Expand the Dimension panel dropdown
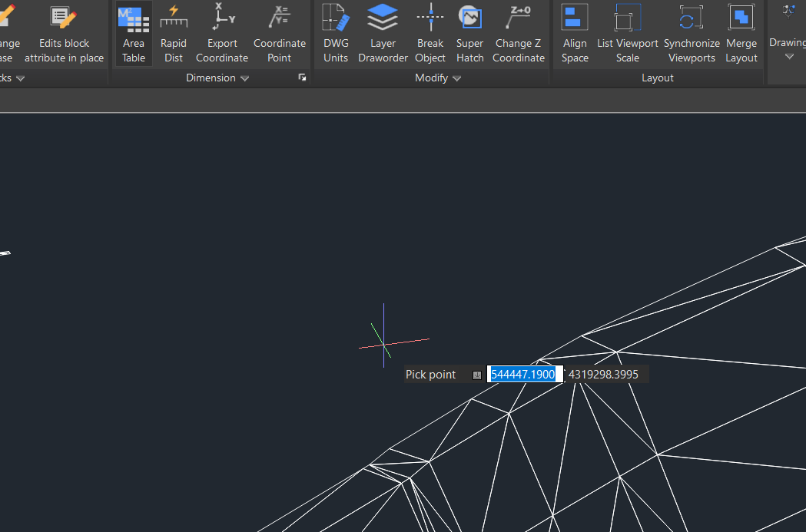 click(244, 78)
